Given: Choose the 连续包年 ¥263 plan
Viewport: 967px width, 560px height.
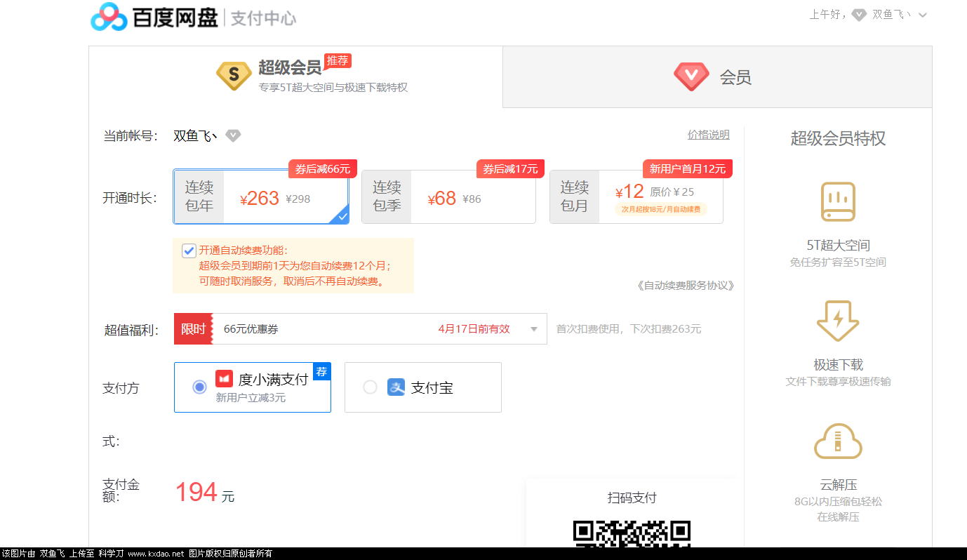Looking at the screenshot, I should click(x=261, y=197).
